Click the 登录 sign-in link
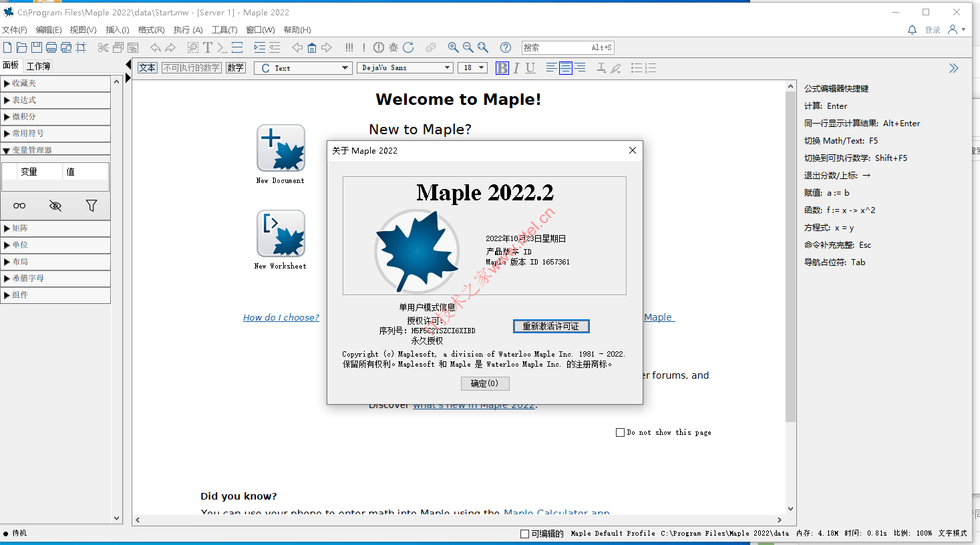The height and width of the screenshot is (545, 980). 933,30
